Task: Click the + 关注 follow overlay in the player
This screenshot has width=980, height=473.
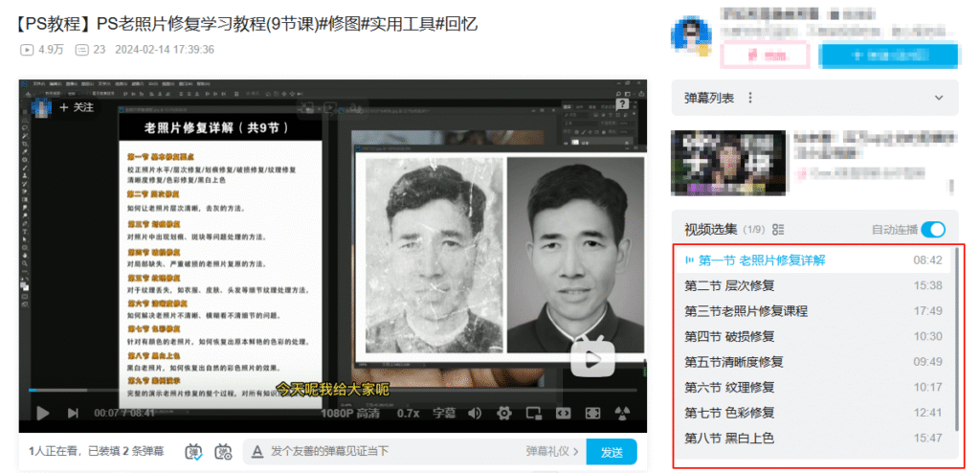Action: (x=77, y=107)
